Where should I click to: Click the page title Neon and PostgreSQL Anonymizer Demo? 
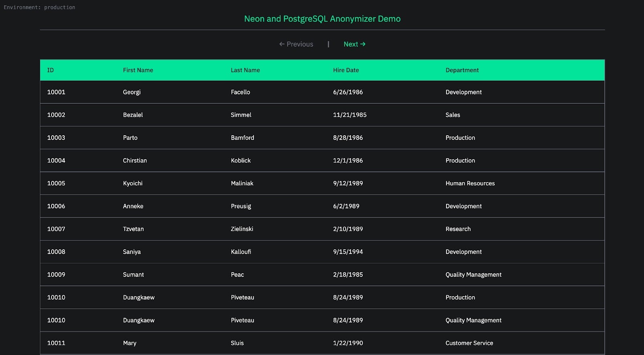322,19
